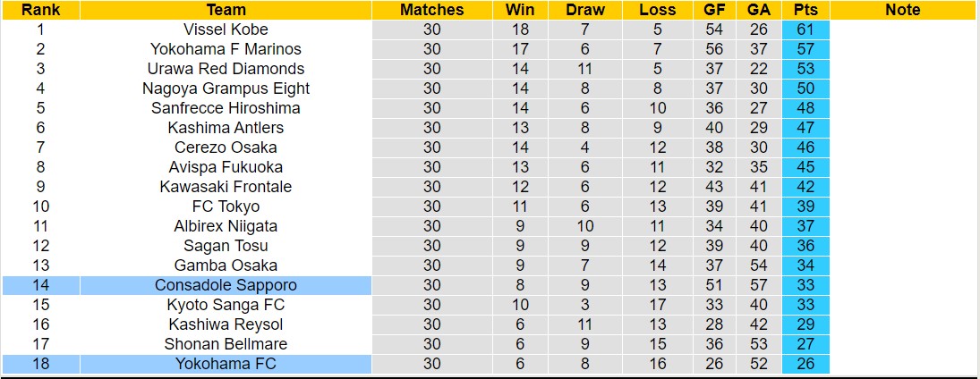This screenshot has height=379, width=980.
Task: Click the highlighted Consadole Sapporo row
Action: click(226, 285)
